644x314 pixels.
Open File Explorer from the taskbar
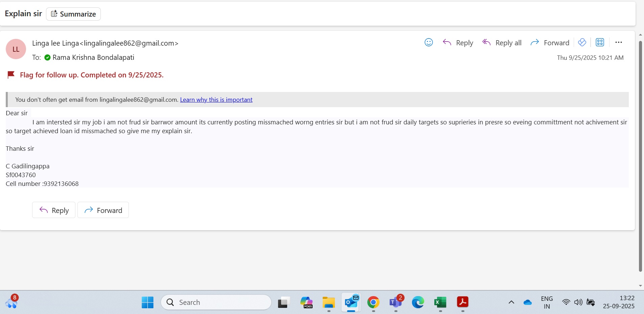click(x=328, y=302)
